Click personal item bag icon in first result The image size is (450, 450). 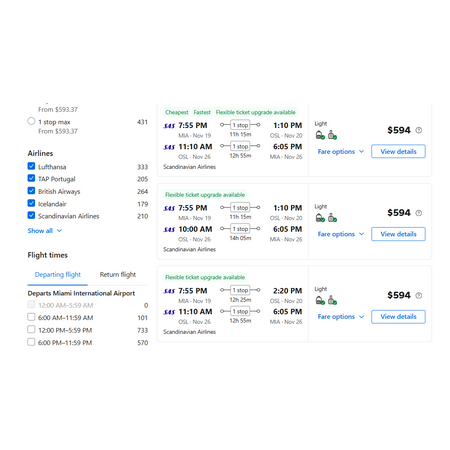(x=320, y=135)
